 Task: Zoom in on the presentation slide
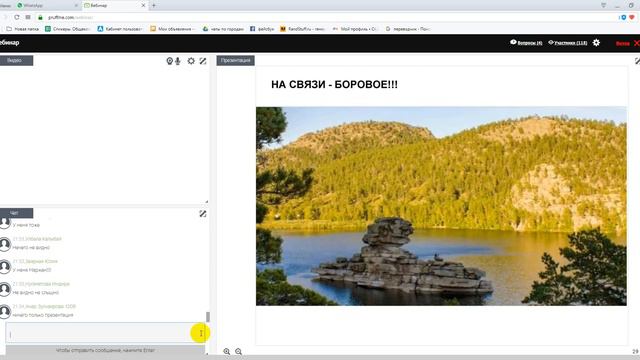(x=227, y=351)
